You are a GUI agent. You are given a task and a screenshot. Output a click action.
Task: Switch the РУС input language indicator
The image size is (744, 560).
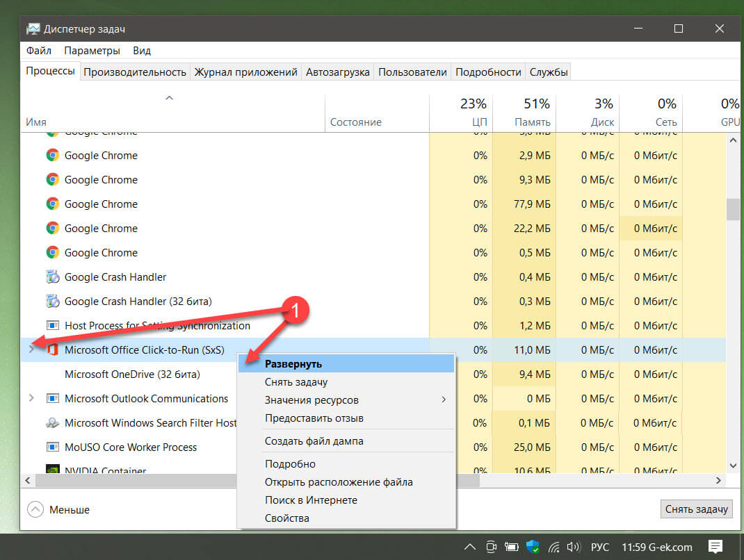(600, 547)
